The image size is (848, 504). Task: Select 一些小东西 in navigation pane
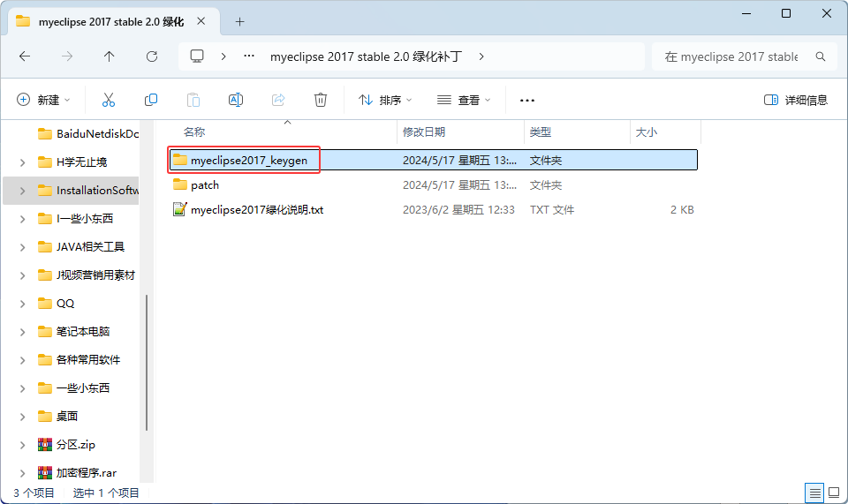(83, 387)
